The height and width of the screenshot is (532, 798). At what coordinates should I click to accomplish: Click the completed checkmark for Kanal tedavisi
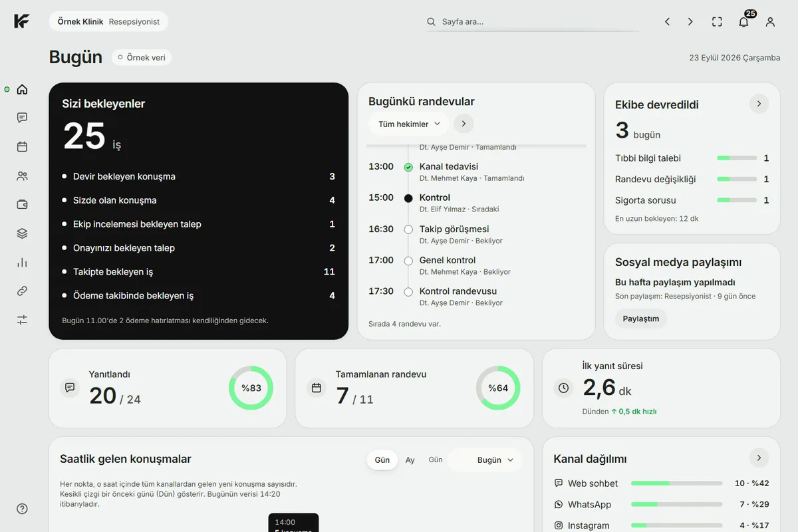tap(408, 168)
